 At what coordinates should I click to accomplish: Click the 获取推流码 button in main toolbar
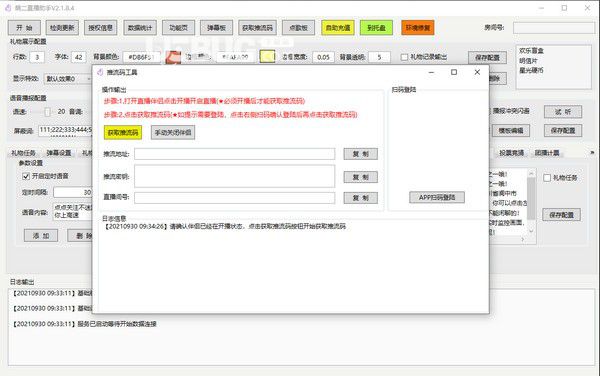tap(257, 28)
